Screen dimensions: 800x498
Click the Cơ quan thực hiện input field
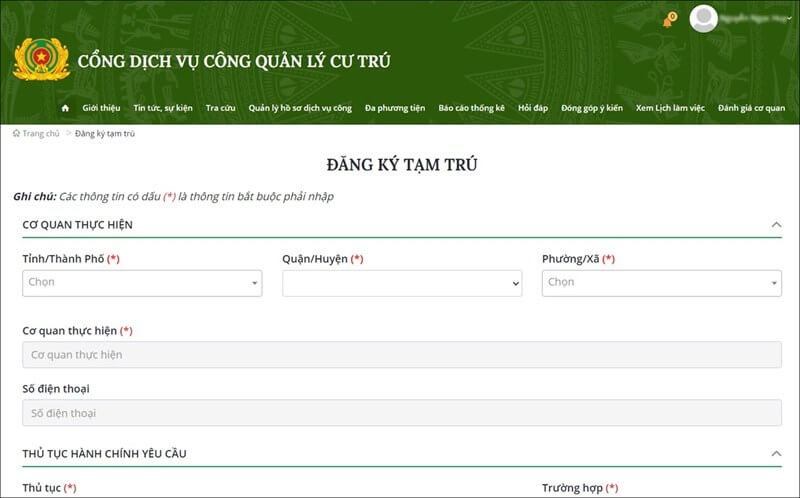[x=402, y=355]
